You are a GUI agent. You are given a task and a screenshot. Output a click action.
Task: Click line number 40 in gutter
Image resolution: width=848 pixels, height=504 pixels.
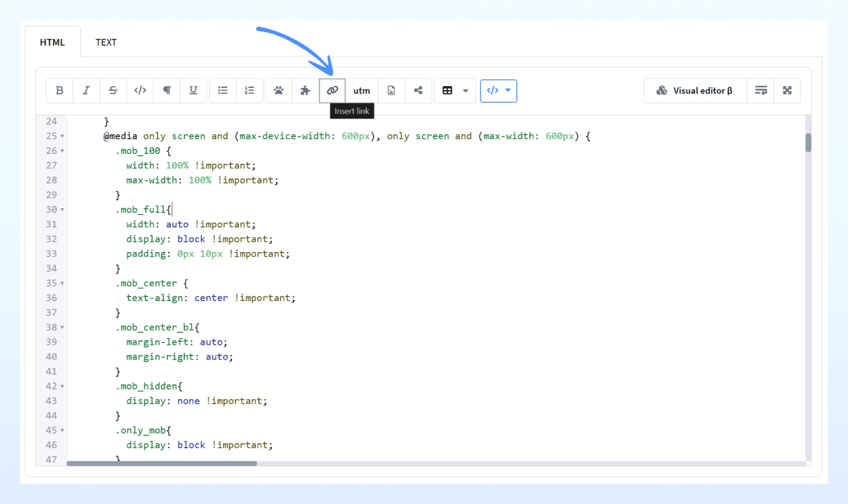pos(52,357)
